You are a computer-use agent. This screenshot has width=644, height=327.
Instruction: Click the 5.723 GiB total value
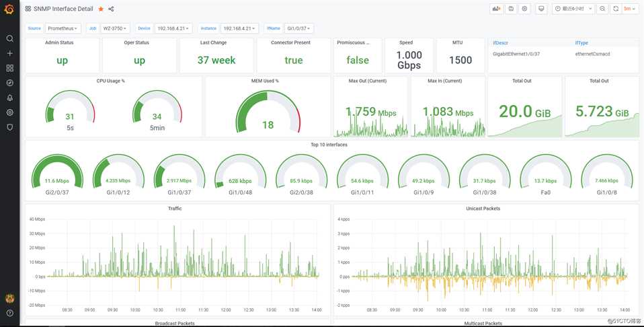click(x=602, y=112)
